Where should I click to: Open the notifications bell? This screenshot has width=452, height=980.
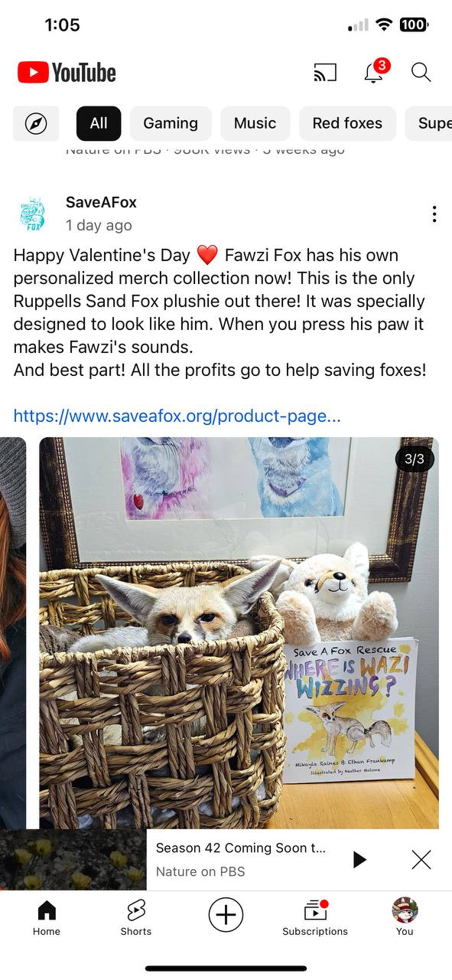(x=375, y=71)
